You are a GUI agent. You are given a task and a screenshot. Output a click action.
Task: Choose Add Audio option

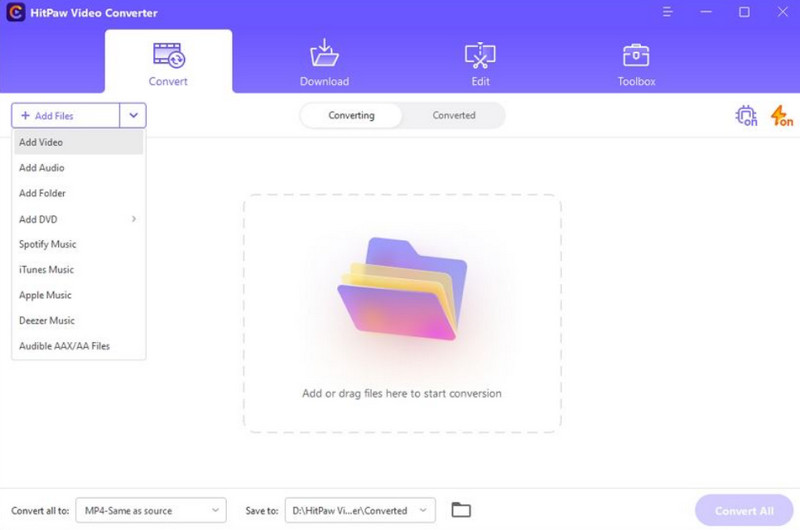click(x=78, y=168)
